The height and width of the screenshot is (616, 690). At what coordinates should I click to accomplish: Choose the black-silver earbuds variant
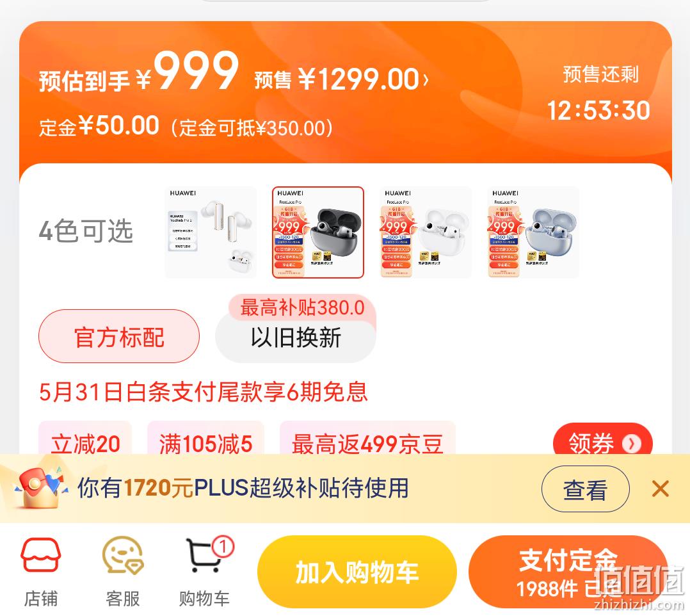318,232
